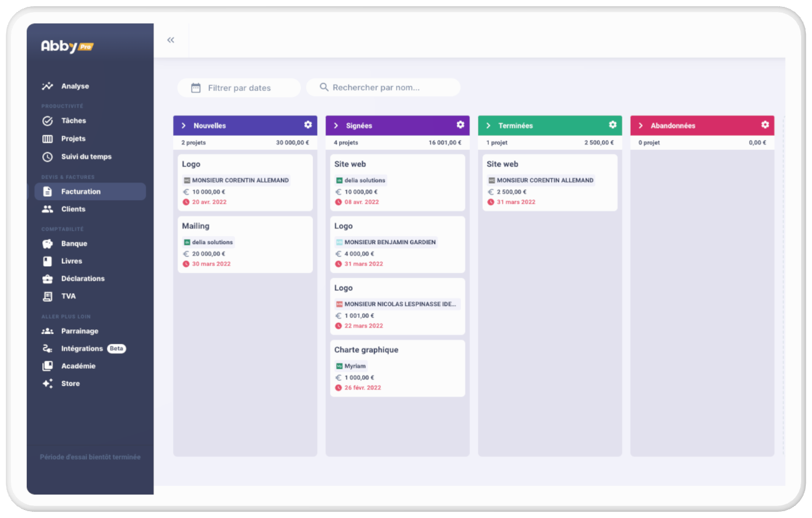Open the Filtrer par dates filter
Screen dimensions: 812x518
point(239,88)
